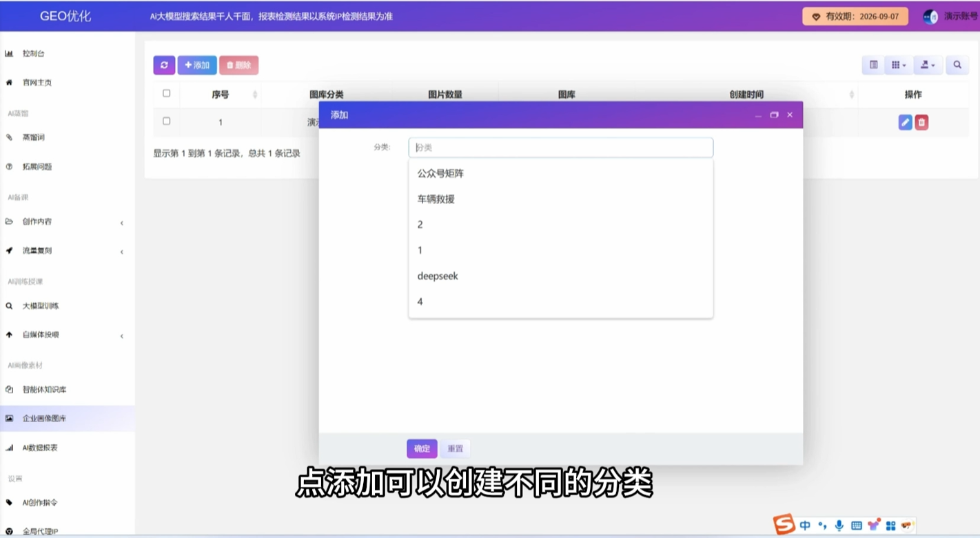Open the export options dropdown
Viewport: 980px width, 538px height.
pos(927,65)
